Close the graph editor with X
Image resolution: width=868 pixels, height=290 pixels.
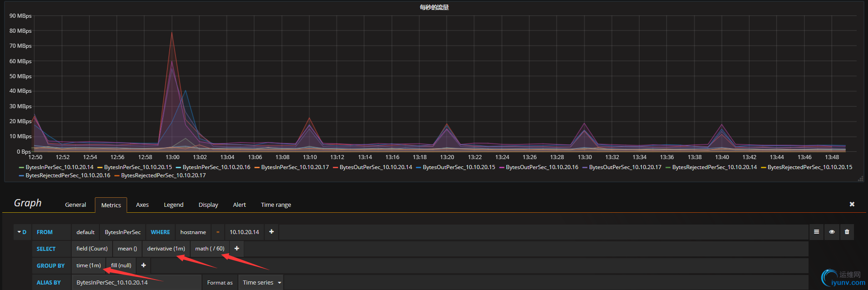852,204
